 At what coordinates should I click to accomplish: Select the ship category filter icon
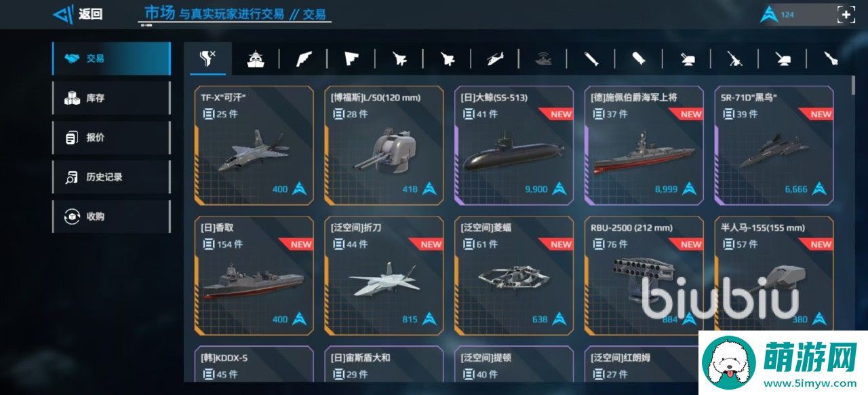tap(256, 59)
